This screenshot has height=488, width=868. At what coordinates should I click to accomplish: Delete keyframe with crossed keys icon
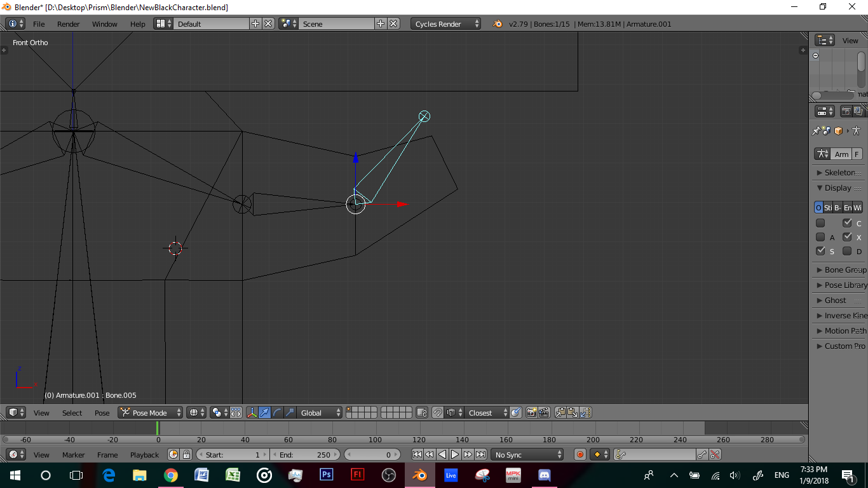[715, 454]
